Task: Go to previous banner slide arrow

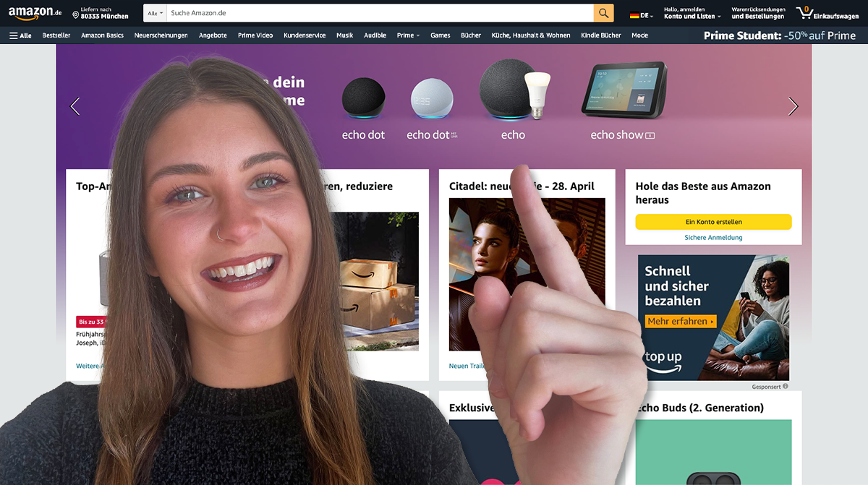Action: click(x=75, y=106)
